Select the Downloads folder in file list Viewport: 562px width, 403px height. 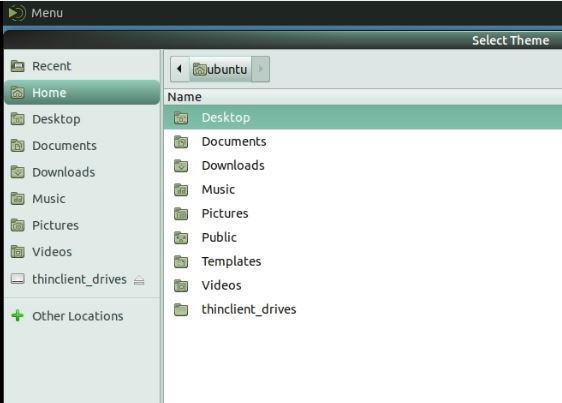[x=363, y=165]
